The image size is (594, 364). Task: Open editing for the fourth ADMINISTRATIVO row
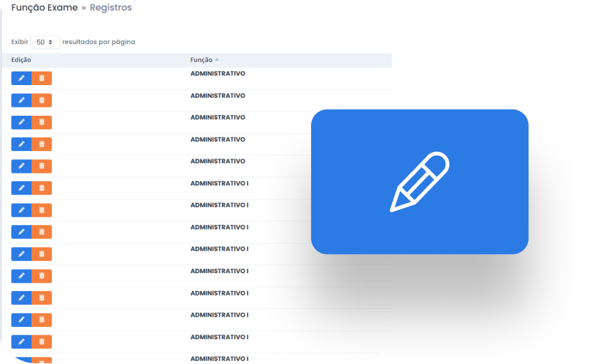click(21, 144)
